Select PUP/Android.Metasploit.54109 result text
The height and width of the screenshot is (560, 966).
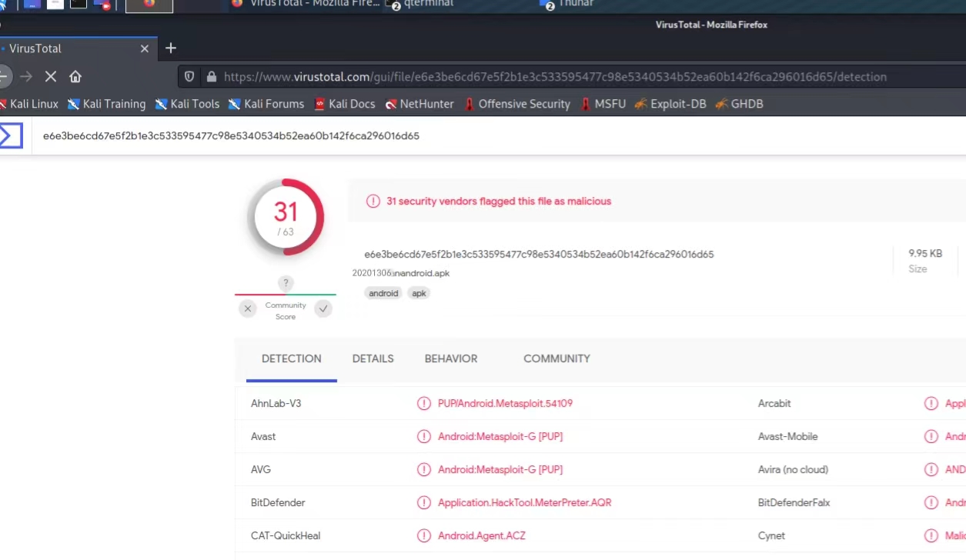point(505,403)
